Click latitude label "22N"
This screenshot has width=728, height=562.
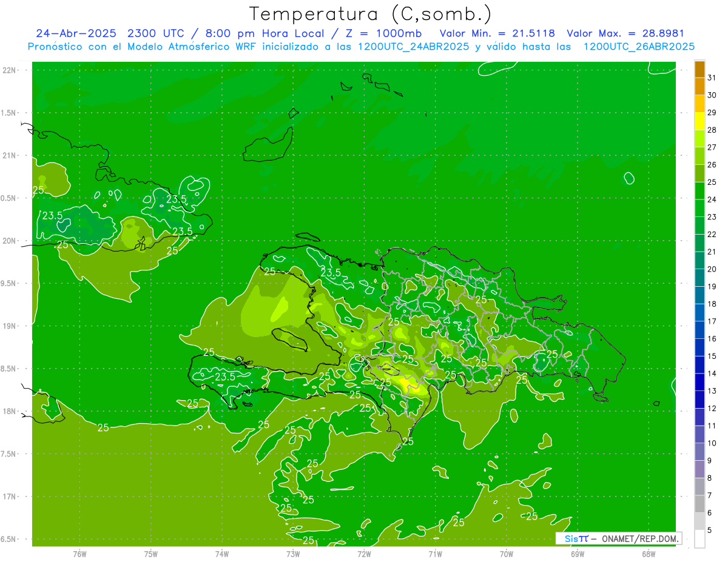coord(10,70)
